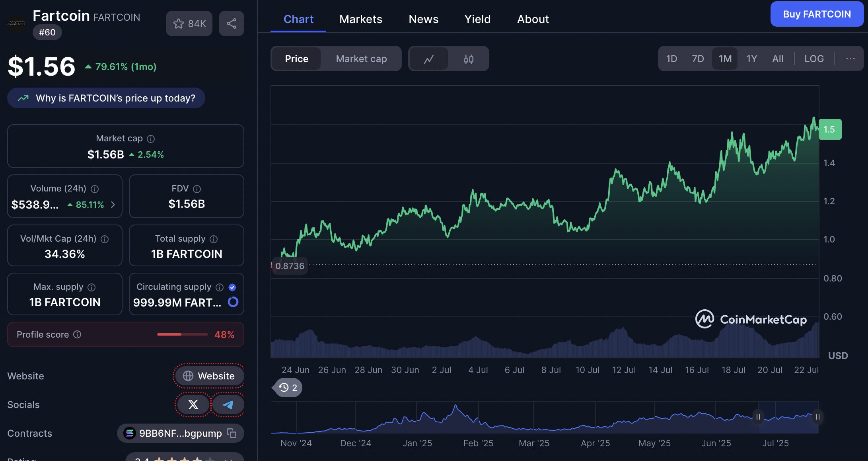Switch chart to Market cap
The height and width of the screenshot is (461, 868).
pos(361,59)
